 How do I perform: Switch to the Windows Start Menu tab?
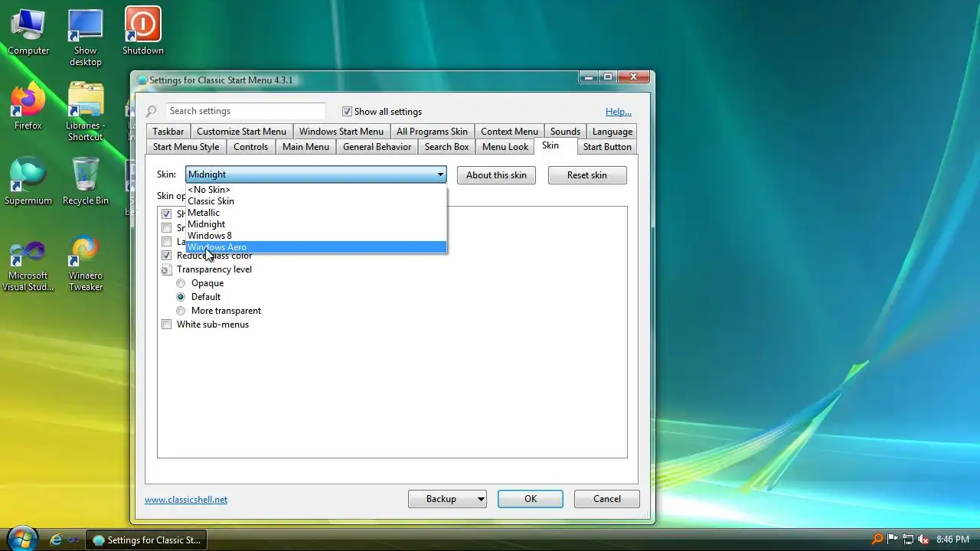click(x=341, y=132)
